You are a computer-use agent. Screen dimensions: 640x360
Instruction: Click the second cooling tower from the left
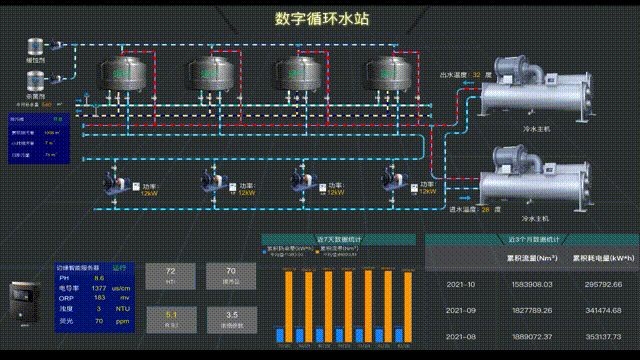point(211,74)
